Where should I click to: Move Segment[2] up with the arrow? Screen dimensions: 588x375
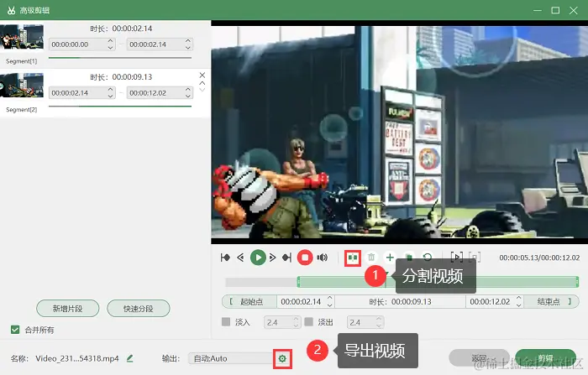tap(202, 83)
